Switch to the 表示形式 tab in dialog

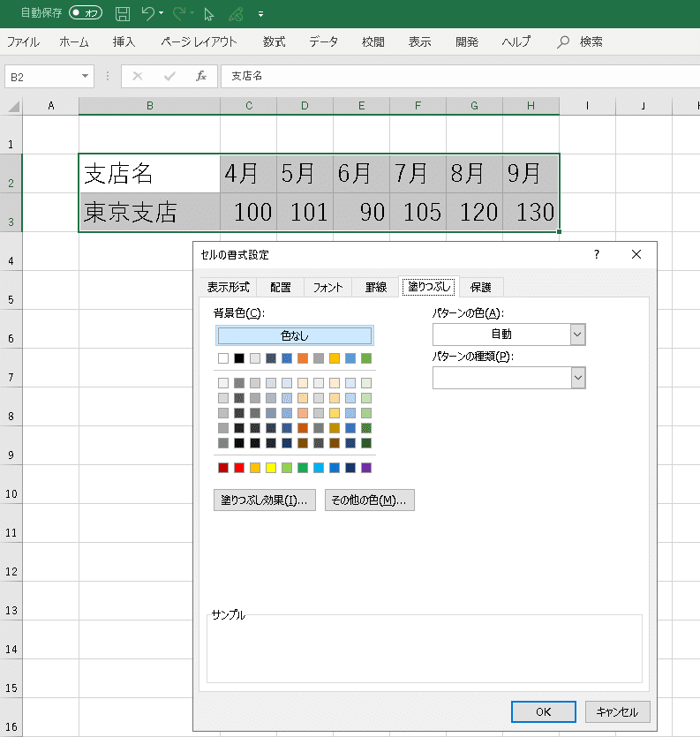(229, 287)
